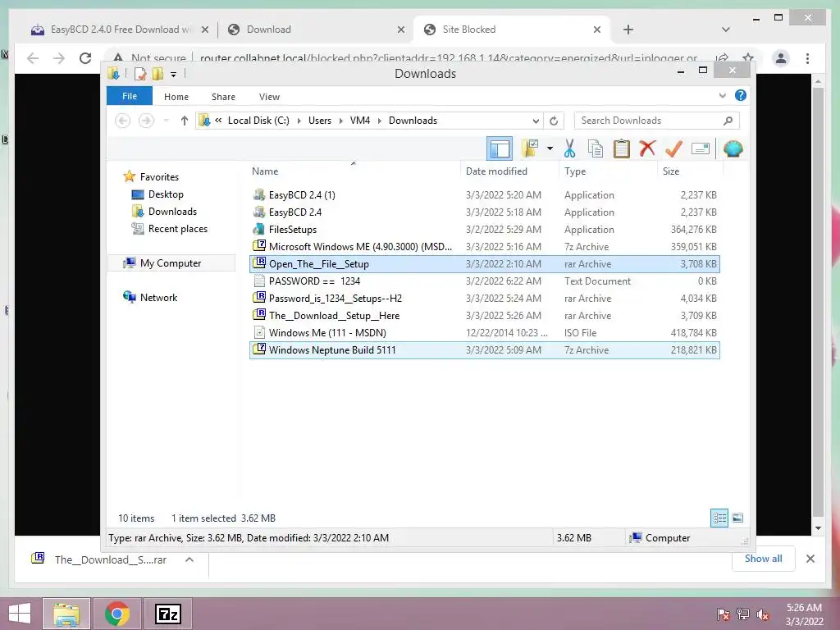Switch to Details view layout icon

[x=719, y=518]
